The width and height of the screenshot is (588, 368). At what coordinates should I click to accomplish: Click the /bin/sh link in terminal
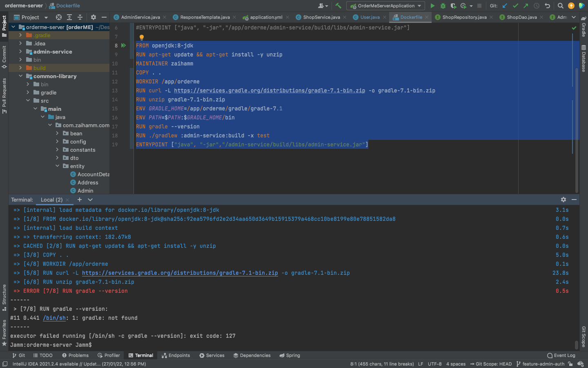pos(54,318)
